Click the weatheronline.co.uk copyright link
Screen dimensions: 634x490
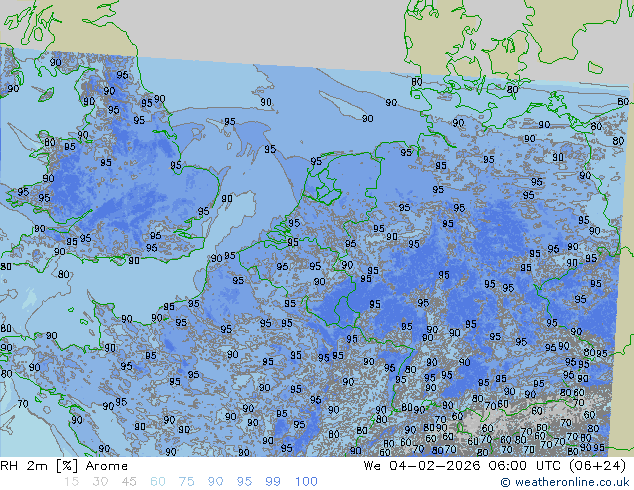click(x=564, y=482)
